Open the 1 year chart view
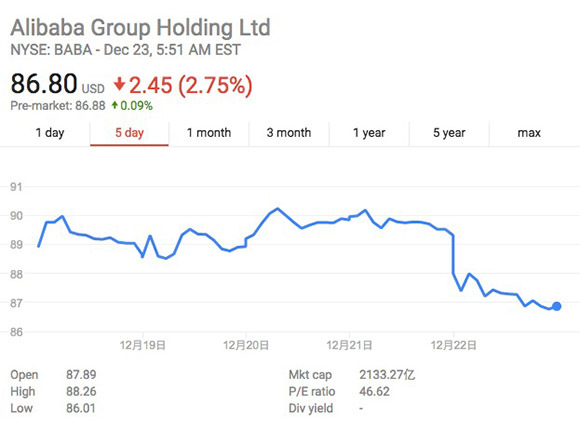Image resolution: width=580 pixels, height=432 pixels. coord(369,133)
